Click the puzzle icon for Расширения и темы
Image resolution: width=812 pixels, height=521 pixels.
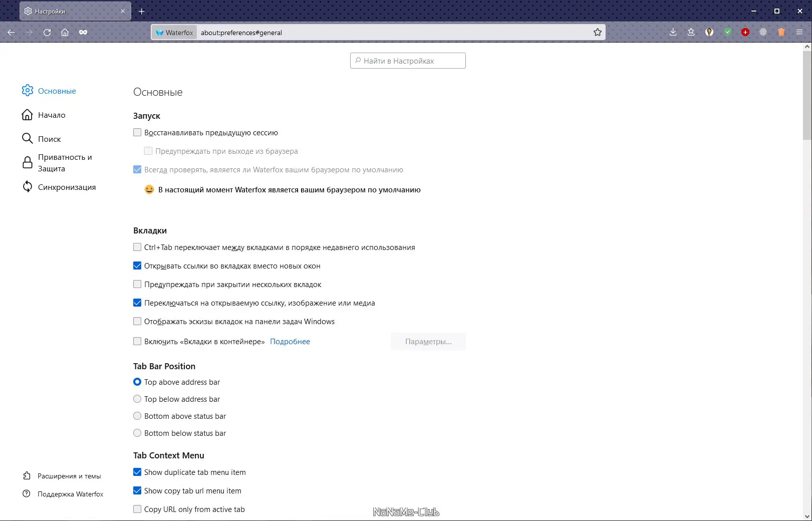pos(27,476)
